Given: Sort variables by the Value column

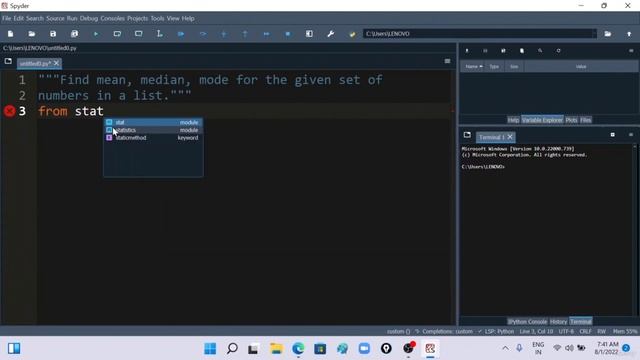Looking at the screenshot, I should (x=581, y=67).
